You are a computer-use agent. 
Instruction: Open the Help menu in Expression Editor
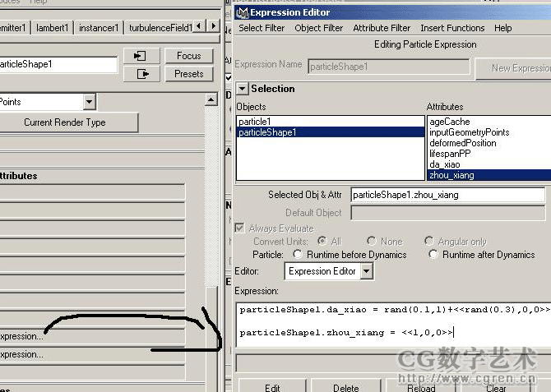502,28
